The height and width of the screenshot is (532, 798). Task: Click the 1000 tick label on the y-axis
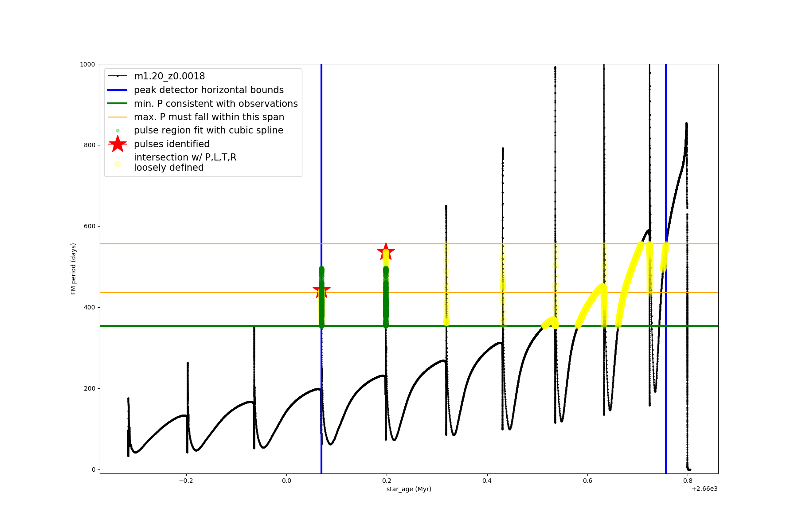pyautogui.click(x=87, y=64)
